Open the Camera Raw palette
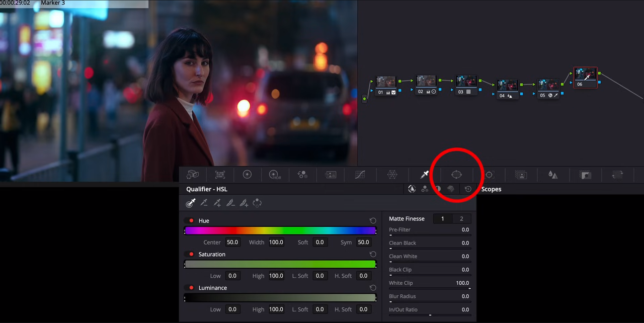 (x=193, y=175)
